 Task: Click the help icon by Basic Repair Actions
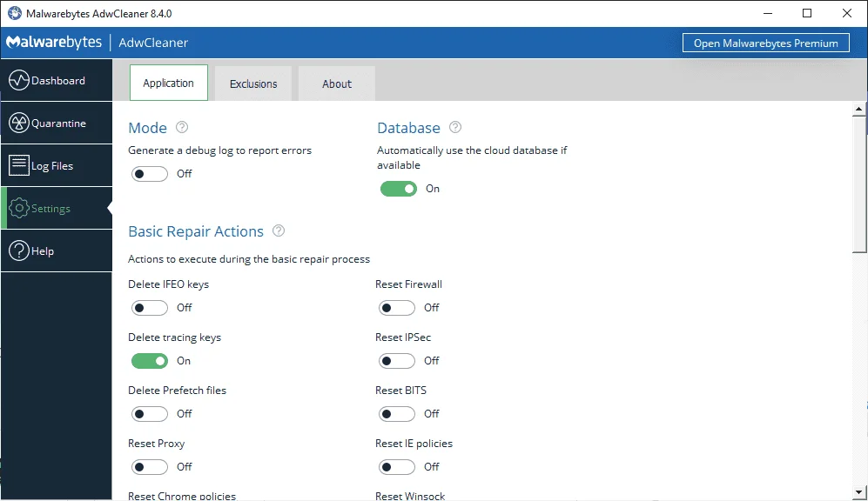click(279, 230)
